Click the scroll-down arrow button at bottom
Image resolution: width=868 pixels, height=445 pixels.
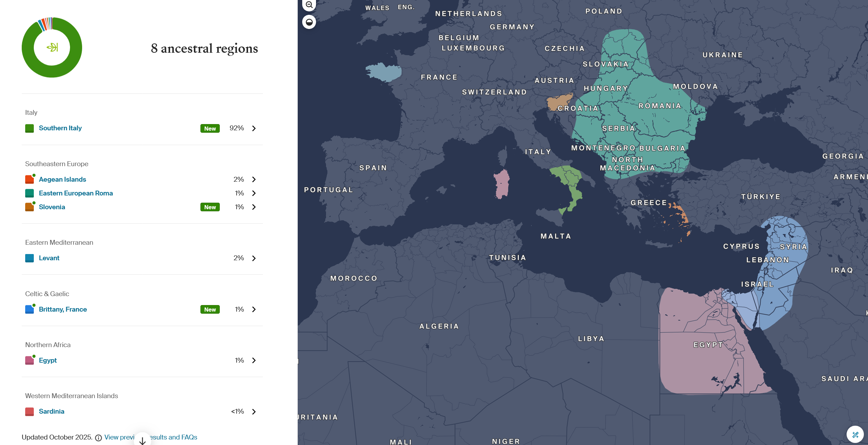point(142,441)
